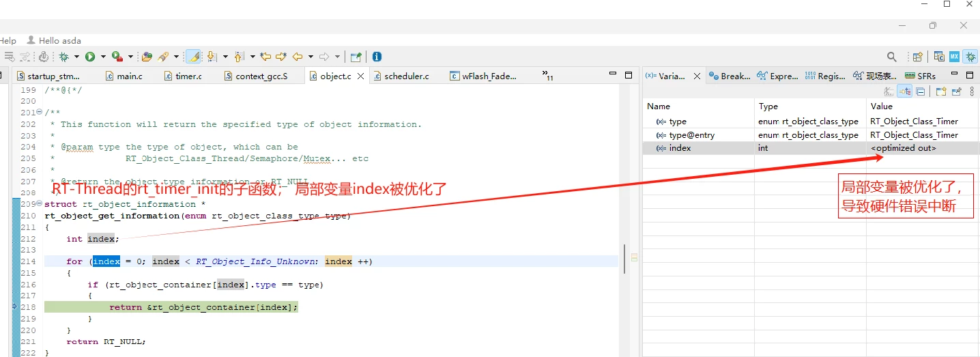
Task: Switch to the C/C++ perspective
Action: tap(940, 57)
